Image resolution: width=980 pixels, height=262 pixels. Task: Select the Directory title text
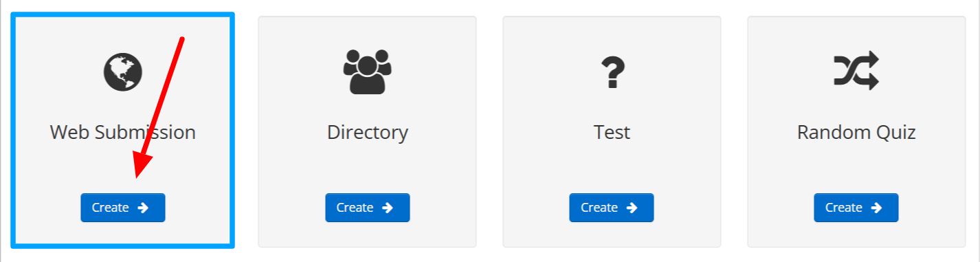pyautogui.click(x=368, y=132)
